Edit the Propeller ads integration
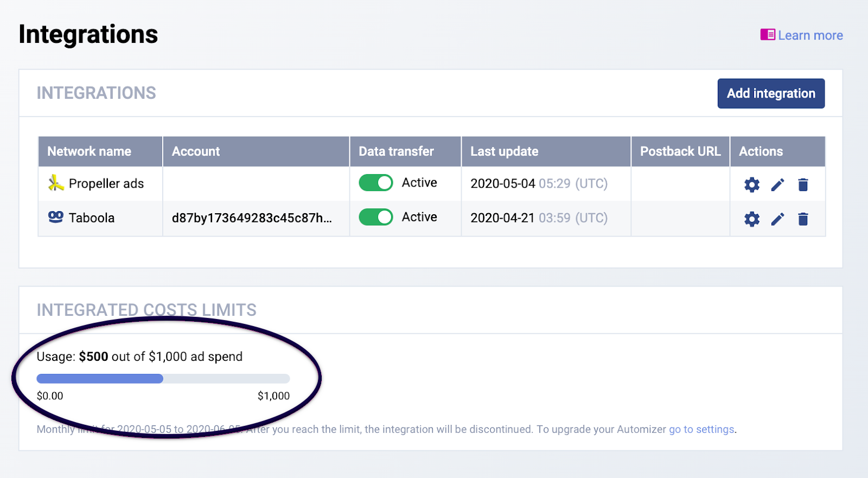 [777, 185]
